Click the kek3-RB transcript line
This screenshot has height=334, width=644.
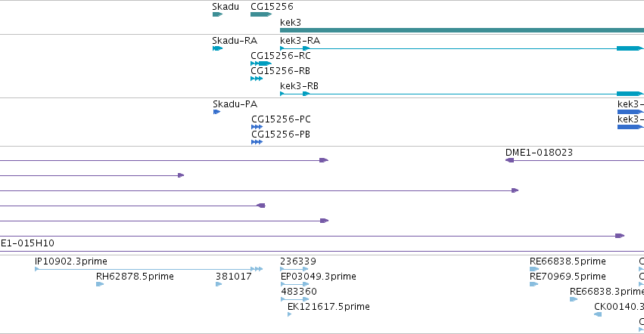point(462,94)
